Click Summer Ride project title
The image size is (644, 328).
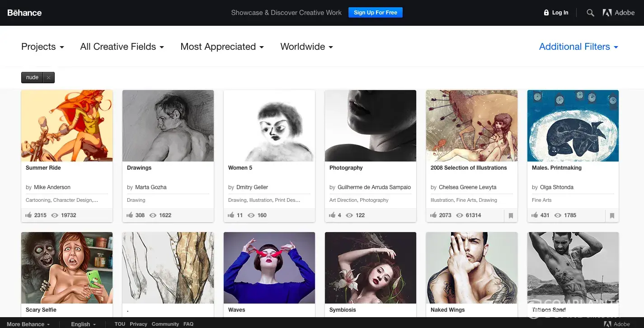point(43,168)
